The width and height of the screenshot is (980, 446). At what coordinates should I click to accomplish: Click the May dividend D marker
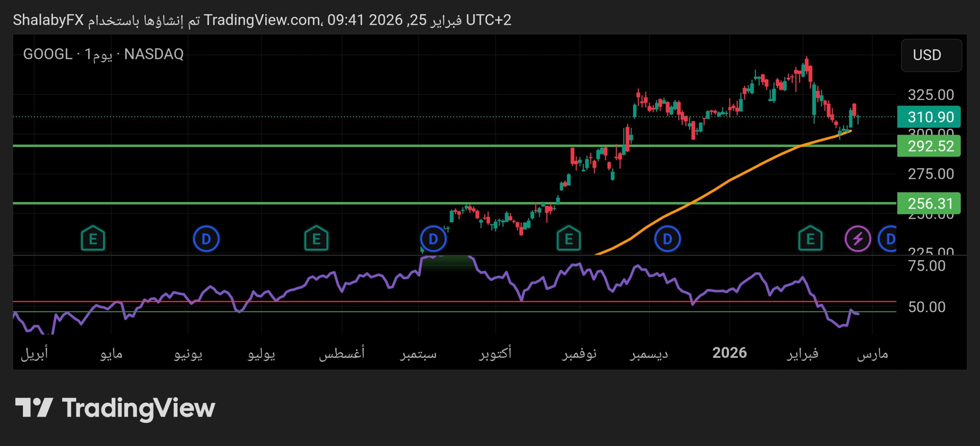[206, 239]
